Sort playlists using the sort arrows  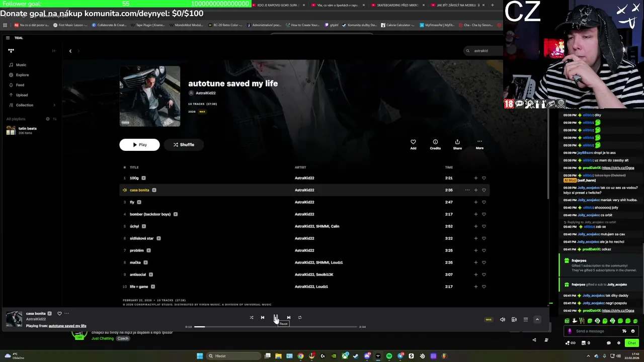(x=55, y=119)
